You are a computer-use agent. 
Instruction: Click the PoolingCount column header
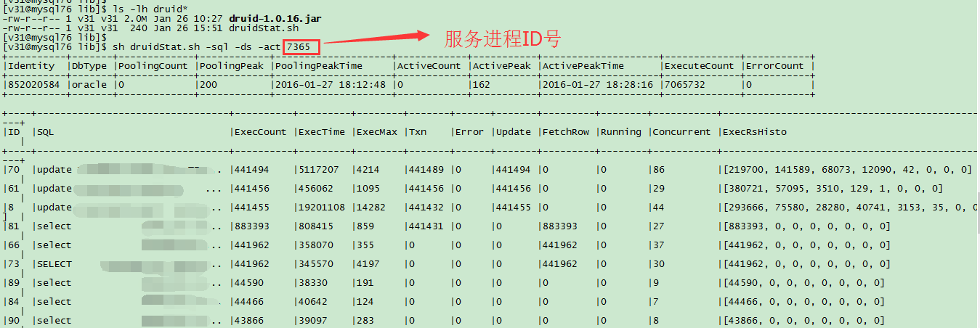[x=152, y=65]
